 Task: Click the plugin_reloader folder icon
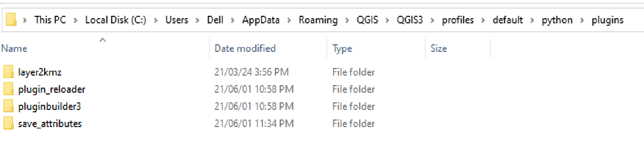click(x=9, y=89)
